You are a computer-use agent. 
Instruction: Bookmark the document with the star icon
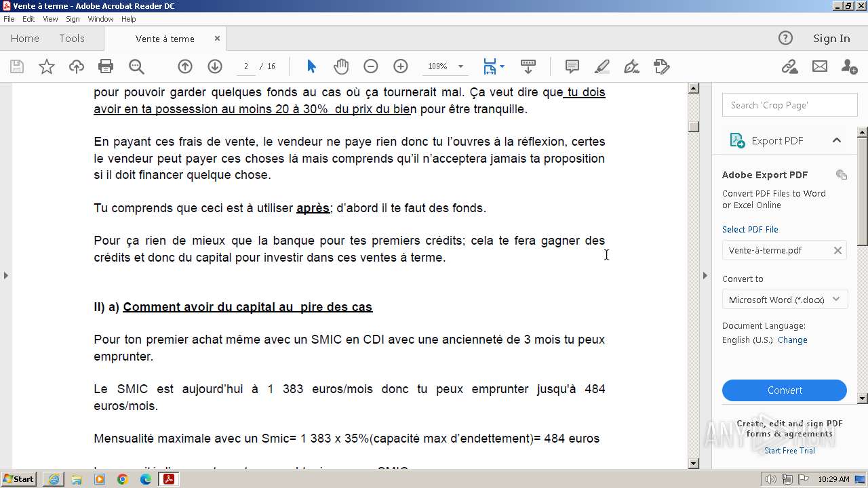(x=47, y=66)
